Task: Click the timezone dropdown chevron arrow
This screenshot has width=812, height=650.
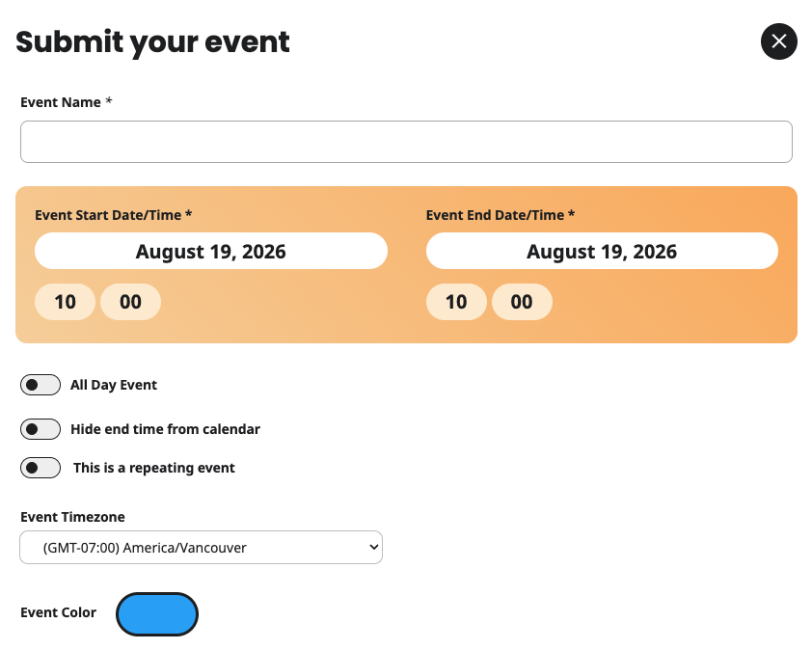Action: [x=373, y=547]
